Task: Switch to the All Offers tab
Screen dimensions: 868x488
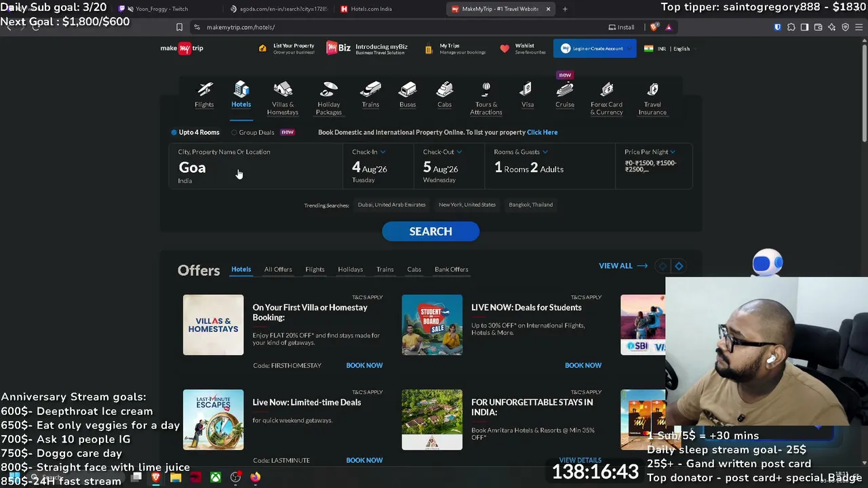Action: [x=278, y=269]
